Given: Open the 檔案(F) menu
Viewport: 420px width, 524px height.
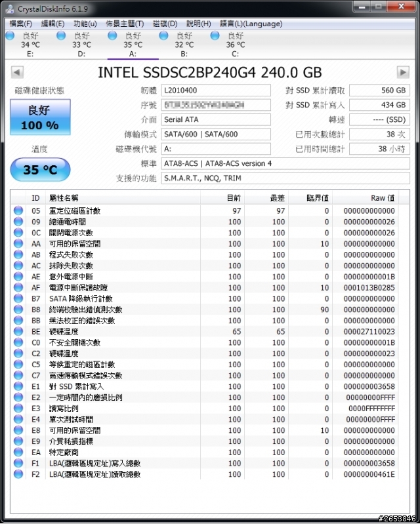Looking at the screenshot, I should point(21,24).
